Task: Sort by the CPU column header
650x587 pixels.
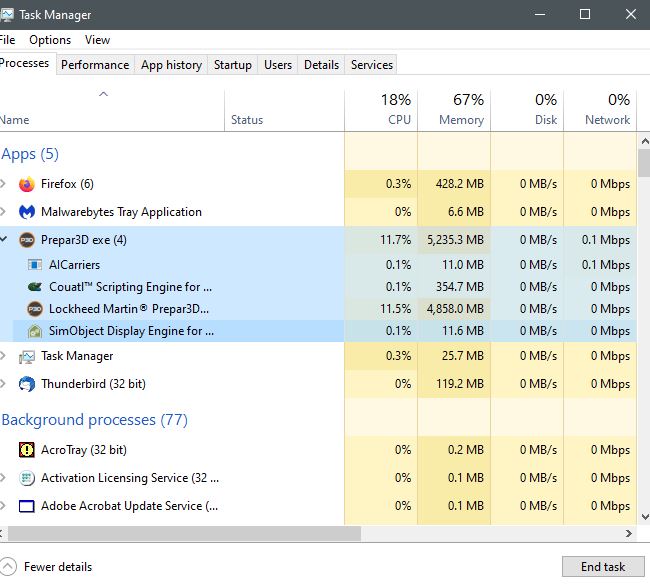Action: (381, 110)
